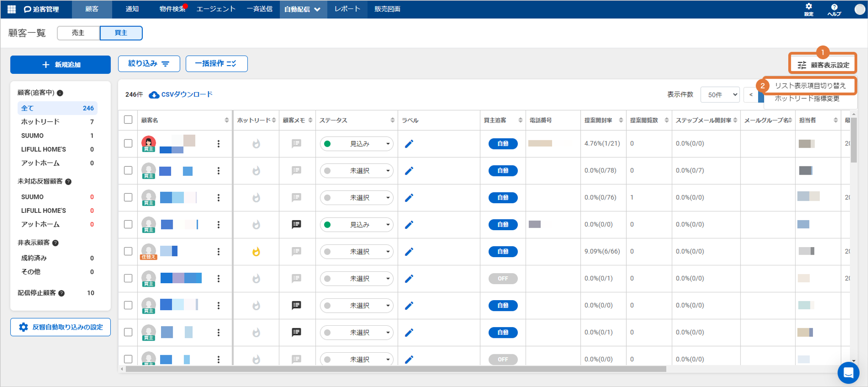Toggle 自動 buyer follow-up in 4.76%(1/21) row

tap(503, 144)
